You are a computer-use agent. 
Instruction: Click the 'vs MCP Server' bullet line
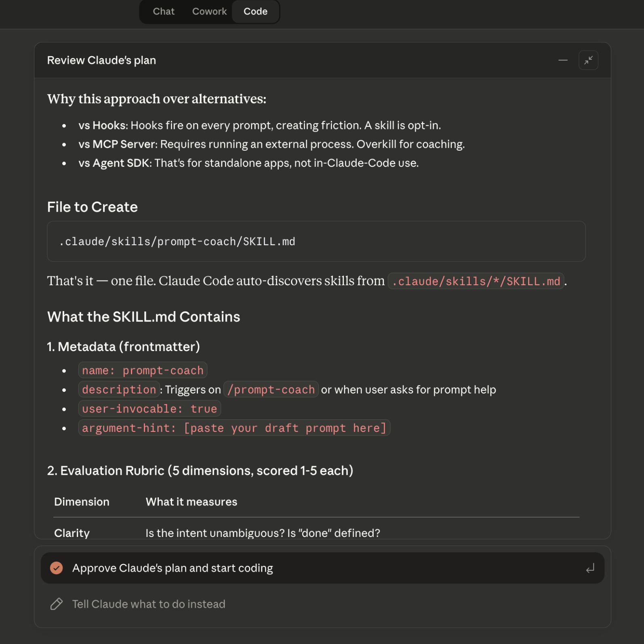coord(272,144)
